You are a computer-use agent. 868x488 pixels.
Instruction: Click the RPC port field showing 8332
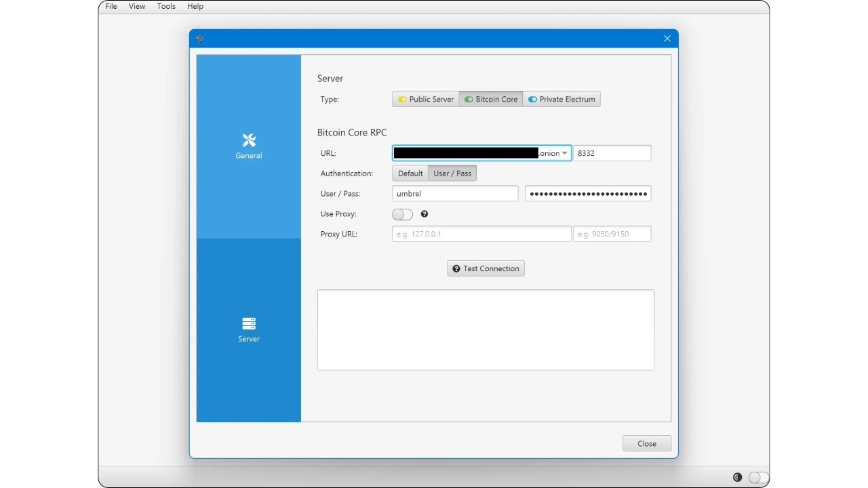[612, 153]
